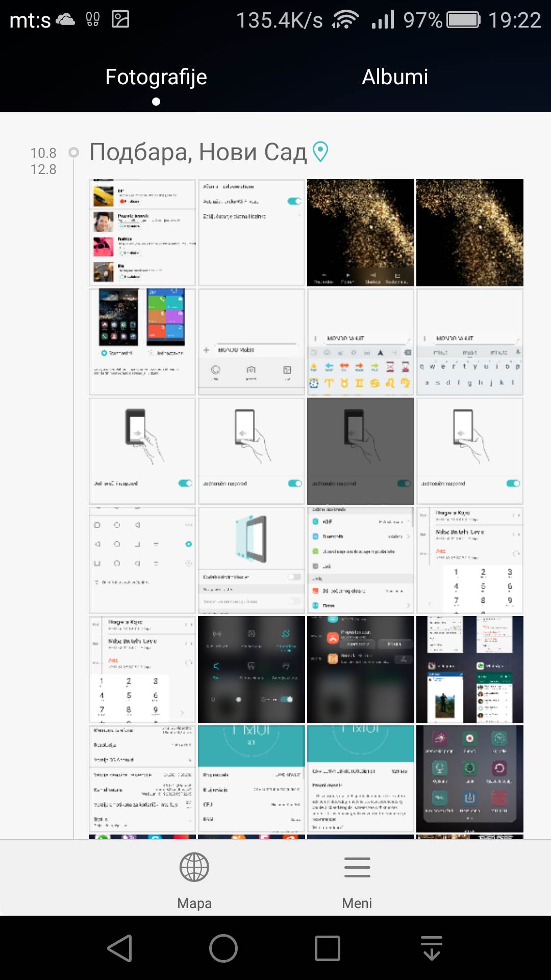Open the contacts list screenshot thumbnail
Screen dimensions: 551x980
pos(142,233)
